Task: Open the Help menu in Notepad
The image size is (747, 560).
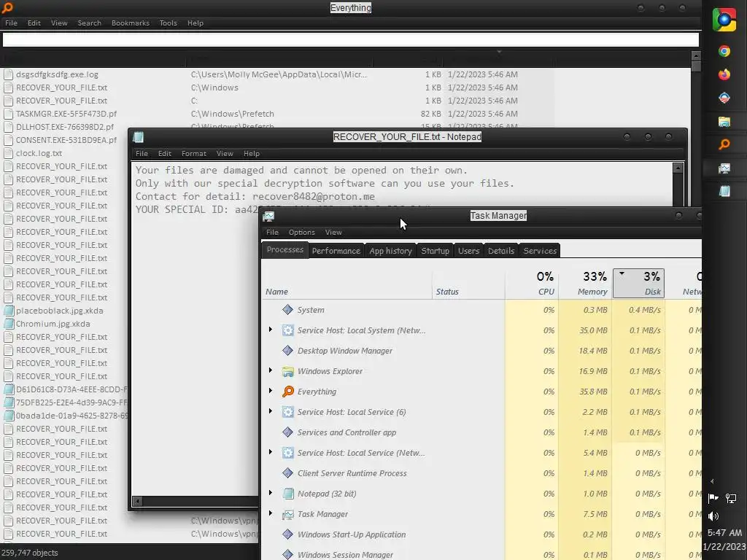Action: click(x=252, y=153)
